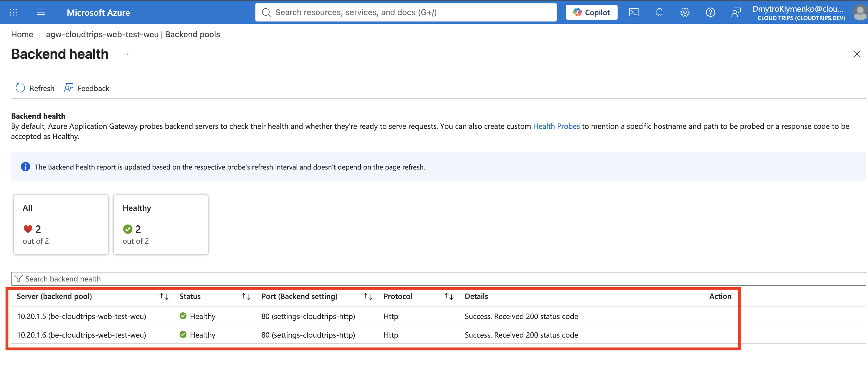Open portal settings gear

(x=684, y=13)
